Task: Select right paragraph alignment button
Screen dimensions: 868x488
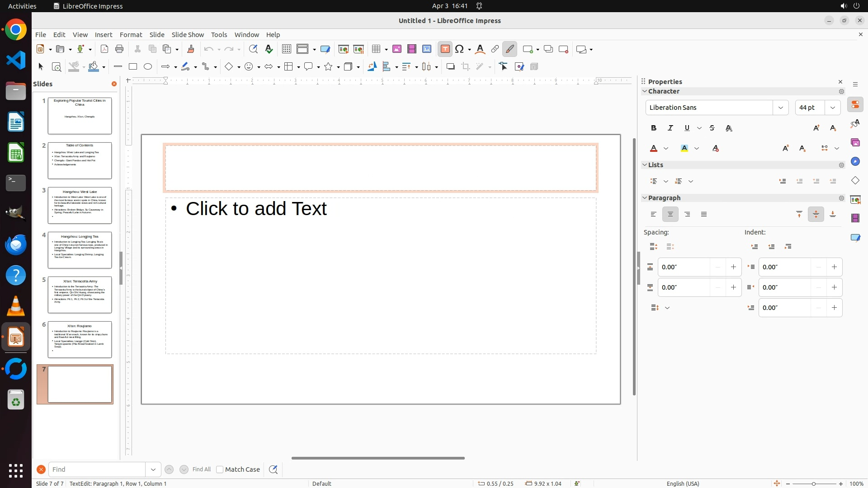Action: (x=687, y=215)
